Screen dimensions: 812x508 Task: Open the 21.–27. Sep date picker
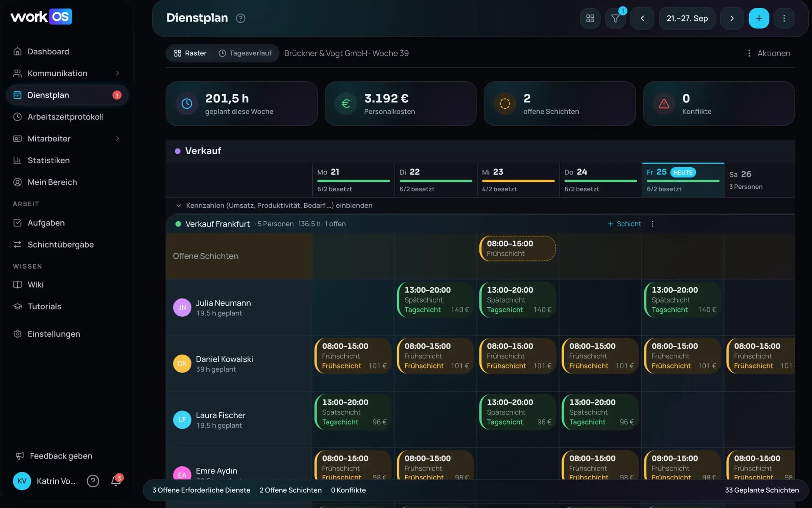tap(687, 18)
